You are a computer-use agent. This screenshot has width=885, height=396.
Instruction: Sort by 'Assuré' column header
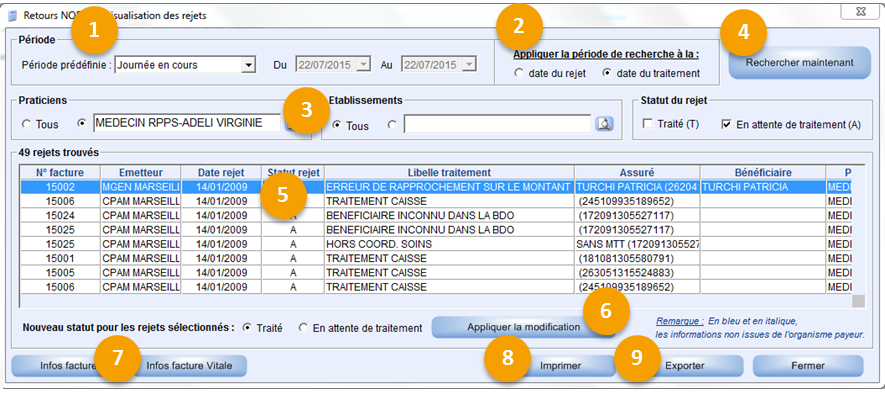[x=637, y=173]
